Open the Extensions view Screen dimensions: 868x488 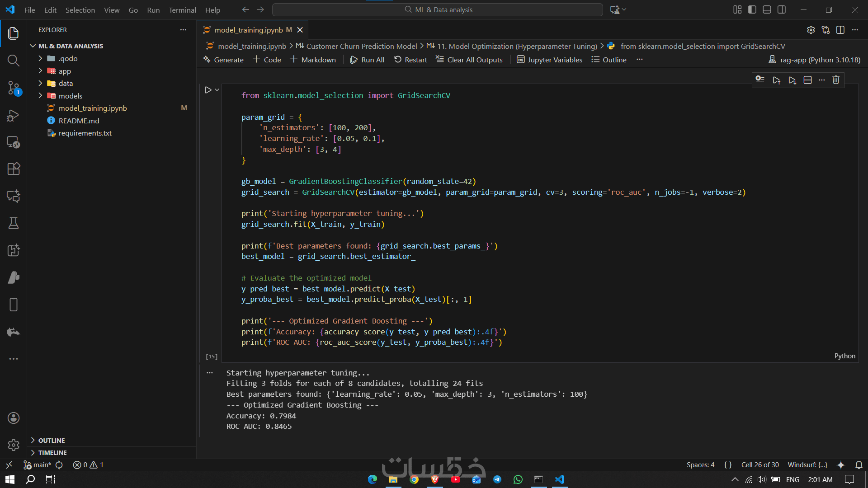(14, 169)
